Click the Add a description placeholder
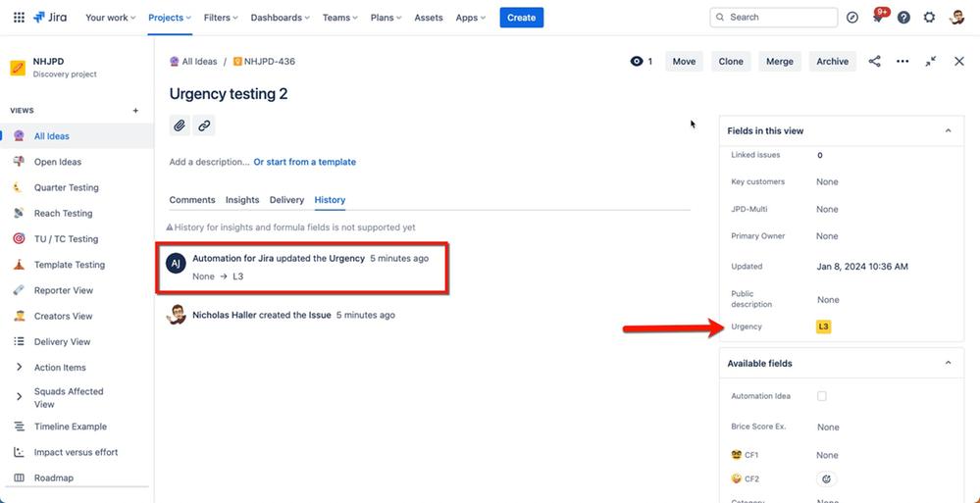Screen dimensions: 980x503 (209, 162)
